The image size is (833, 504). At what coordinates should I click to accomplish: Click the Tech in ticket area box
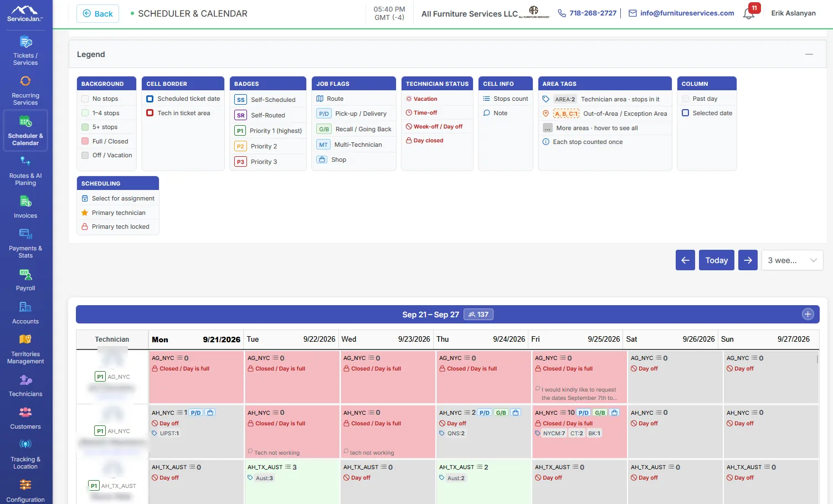150,113
